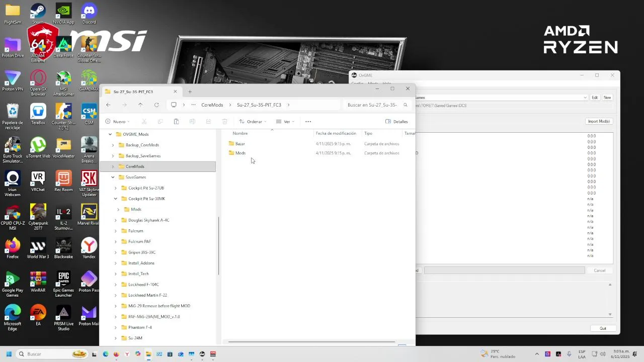Open the Ver view dropdown
Screen dimensions: 644x362
coord(285,121)
